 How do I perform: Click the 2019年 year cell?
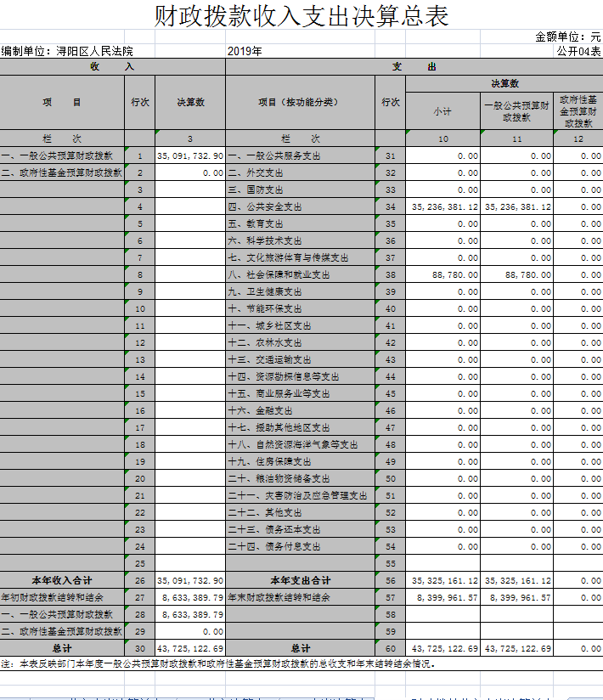point(245,52)
